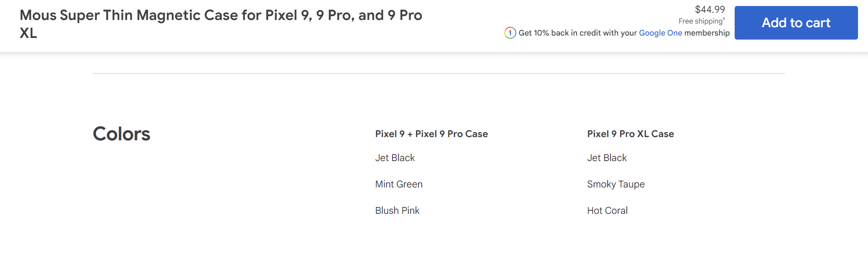The width and height of the screenshot is (868, 255).
Task: Click the dagger footnote after Free shipping
Action: tap(724, 19)
